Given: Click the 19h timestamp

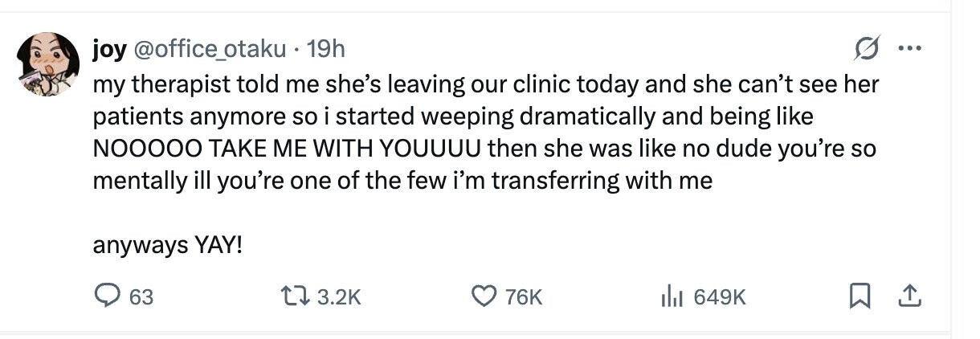Looking at the screenshot, I should tap(326, 50).
